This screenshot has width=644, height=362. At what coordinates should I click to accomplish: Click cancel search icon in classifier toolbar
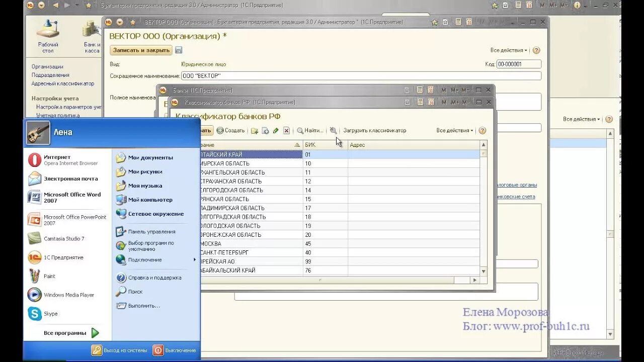333,130
